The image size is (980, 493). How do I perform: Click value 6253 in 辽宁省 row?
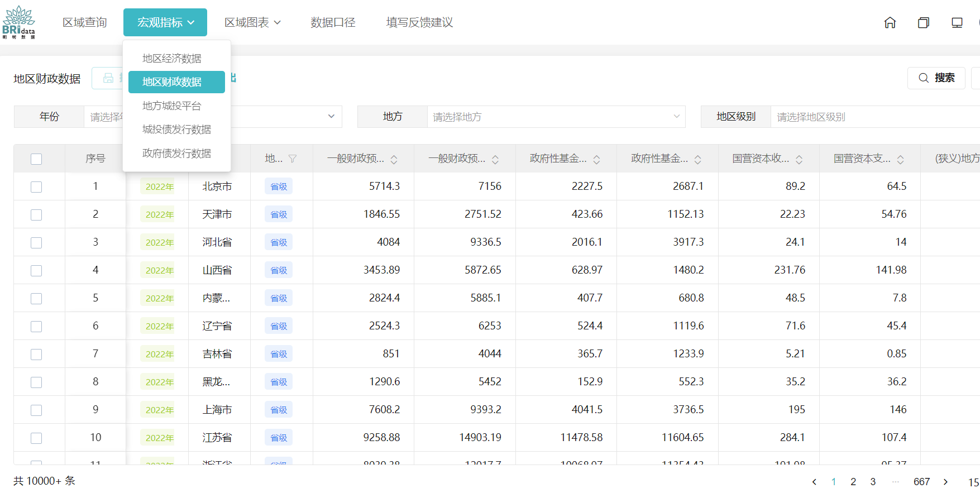pos(490,326)
